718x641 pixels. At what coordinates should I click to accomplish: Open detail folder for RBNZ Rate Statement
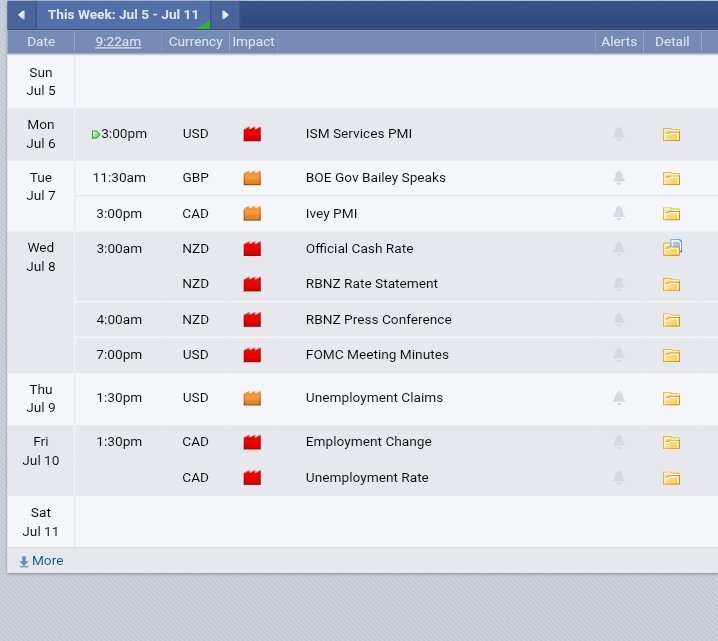coord(672,284)
